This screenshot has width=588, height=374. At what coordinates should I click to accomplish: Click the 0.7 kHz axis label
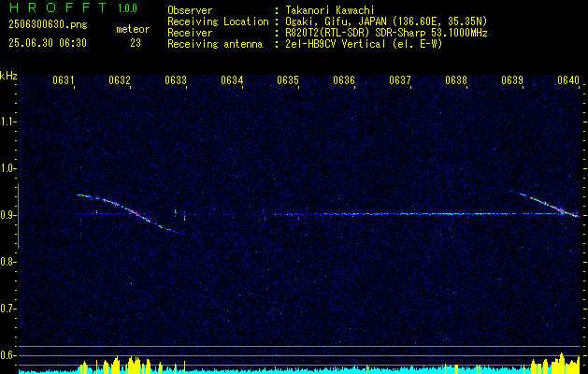7,309
